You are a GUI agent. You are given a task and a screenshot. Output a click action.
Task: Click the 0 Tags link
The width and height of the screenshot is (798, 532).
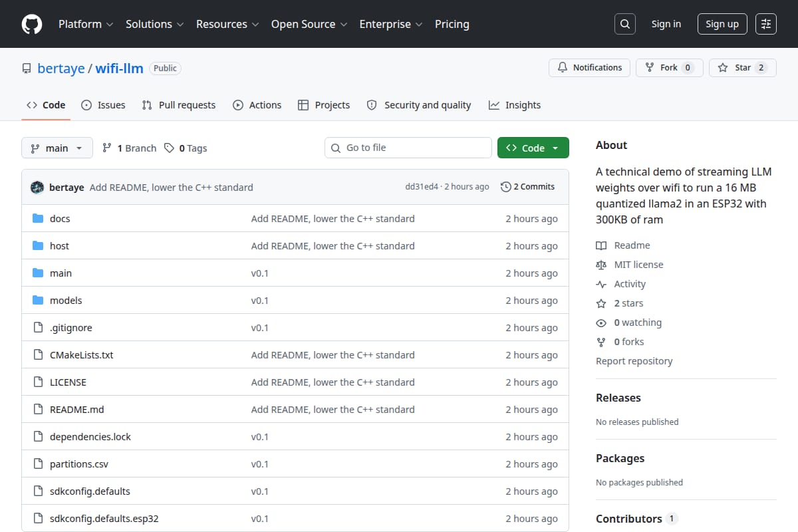(x=186, y=148)
